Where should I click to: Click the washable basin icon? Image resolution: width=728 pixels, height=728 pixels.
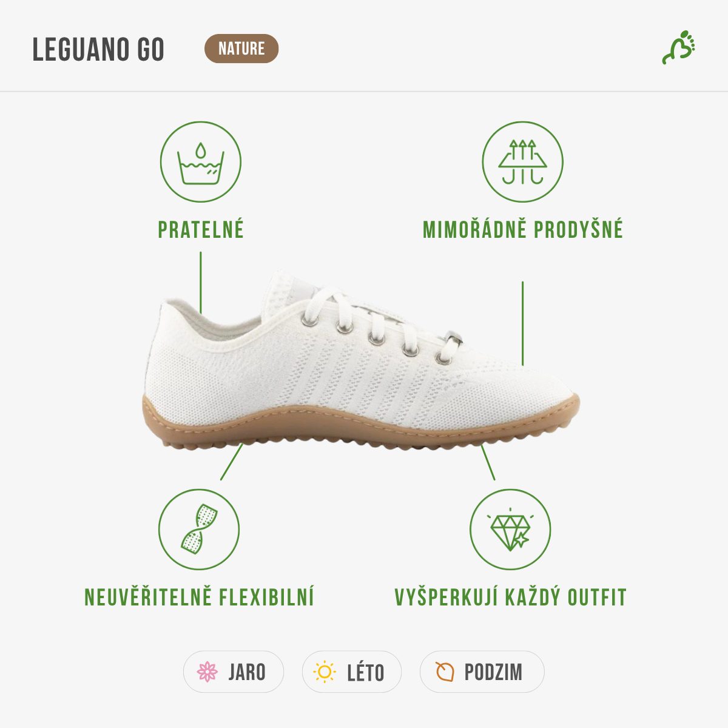click(x=201, y=162)
